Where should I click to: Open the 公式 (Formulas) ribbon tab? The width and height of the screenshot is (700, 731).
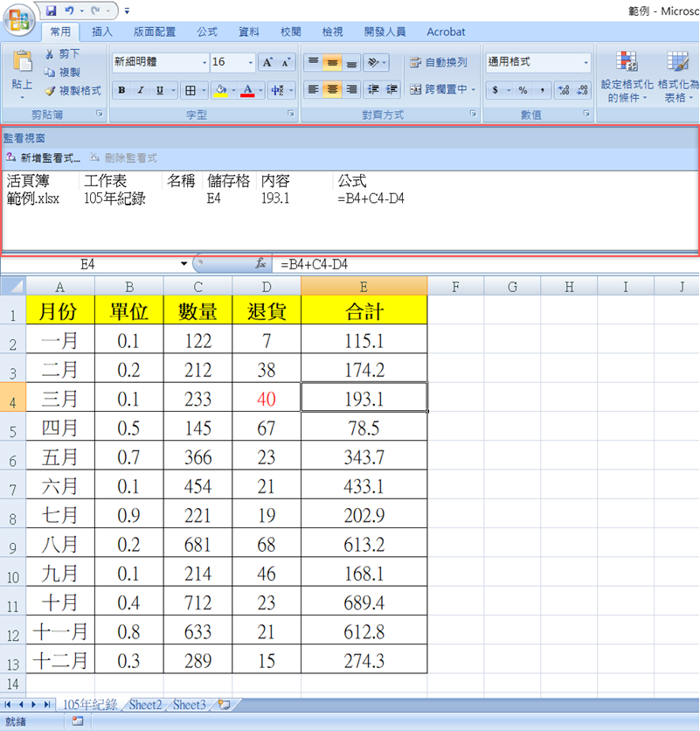[207, 31]
